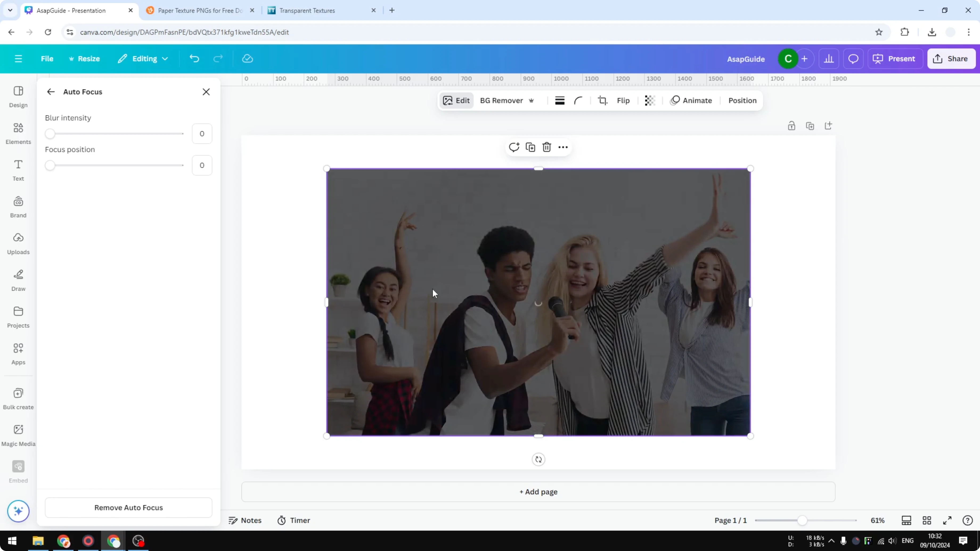The image size is (980, 551).
Task: Open the Text sidebar panel
Action: (x=18, y=170)
